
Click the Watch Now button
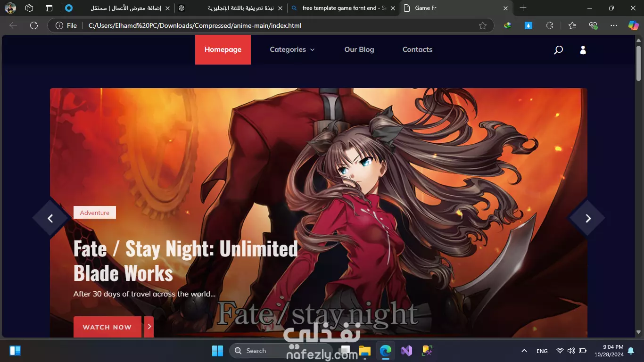(107, 327)
